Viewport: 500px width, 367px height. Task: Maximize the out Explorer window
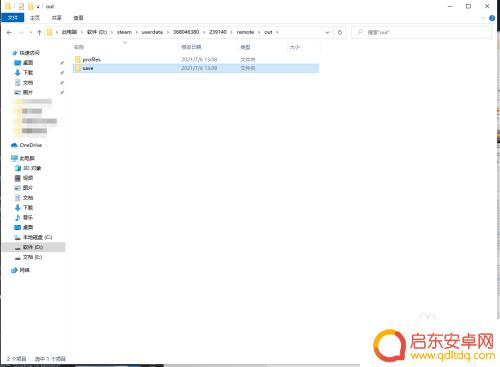coord(468,6)
